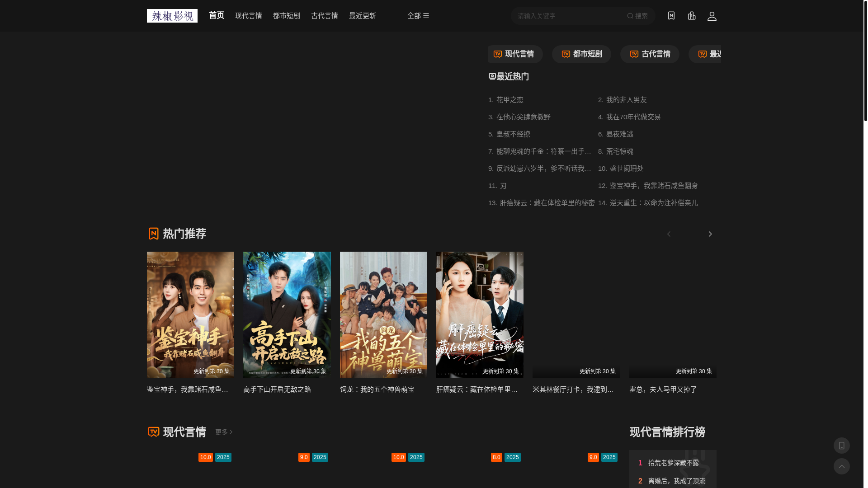Screen dimensions: 868x488
Task: Click the page vertical scrollbar thumb
Action: [x=865, y=61]
